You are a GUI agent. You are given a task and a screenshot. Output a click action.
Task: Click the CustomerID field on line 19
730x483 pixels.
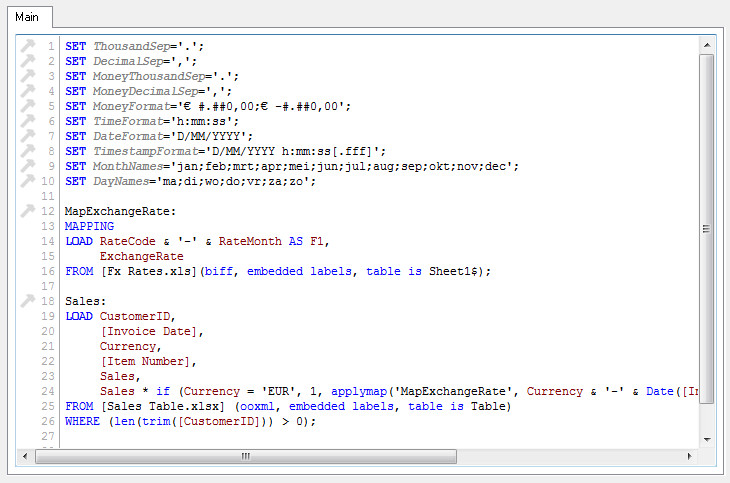[x=135, y=316]
